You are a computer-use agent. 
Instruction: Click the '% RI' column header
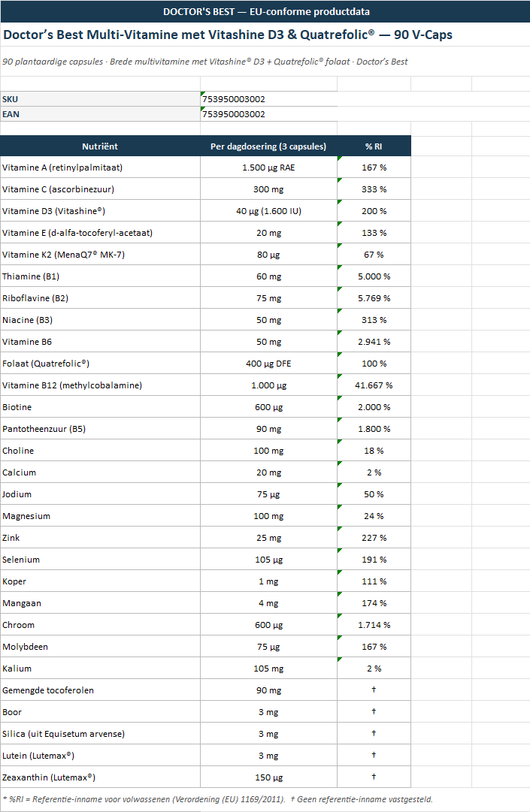[x=374, y=146]
